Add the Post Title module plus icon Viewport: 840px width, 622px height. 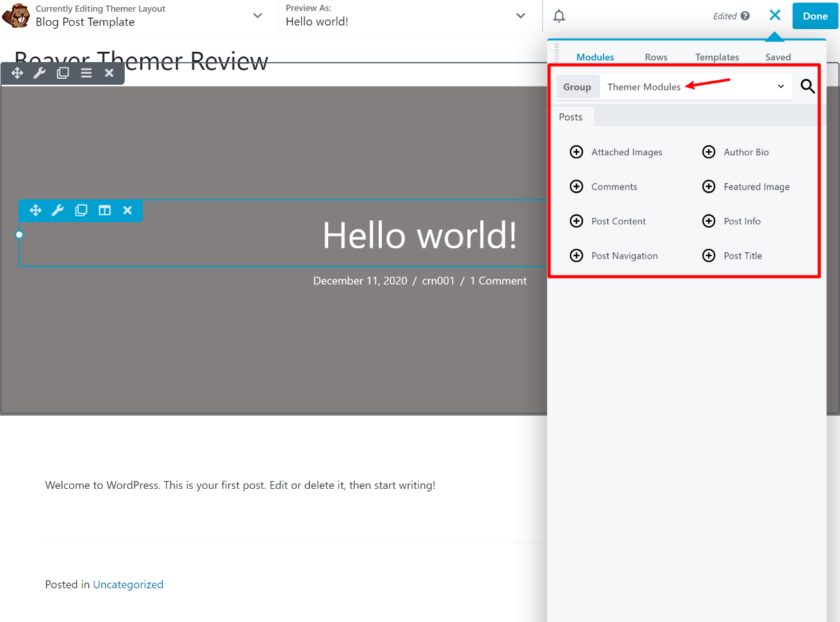(x=709, y=255)
